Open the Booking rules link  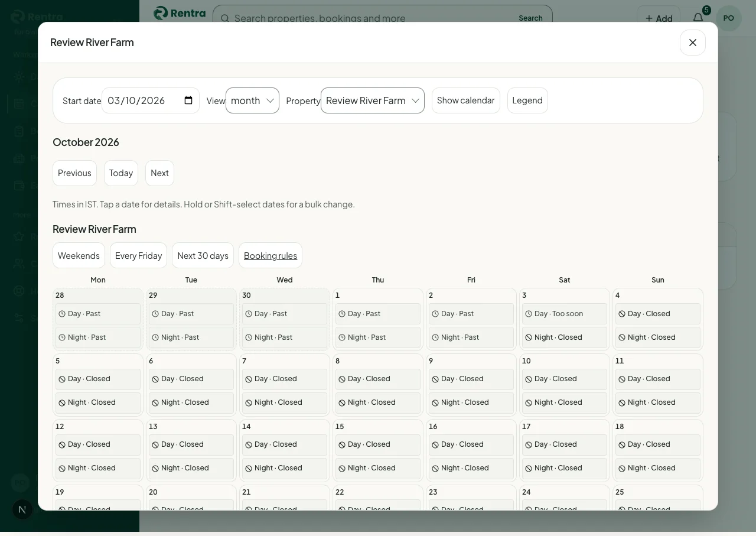[271, 255]
